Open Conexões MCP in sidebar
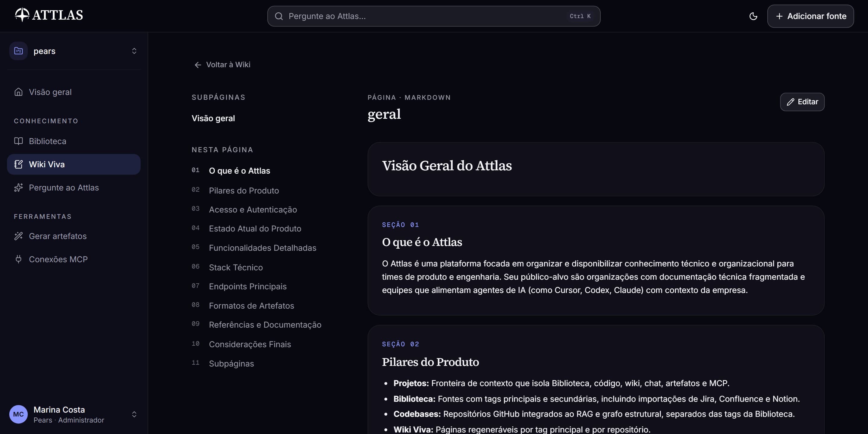The height and width of the screenshot is (434, 868). (x=74, y=259)
